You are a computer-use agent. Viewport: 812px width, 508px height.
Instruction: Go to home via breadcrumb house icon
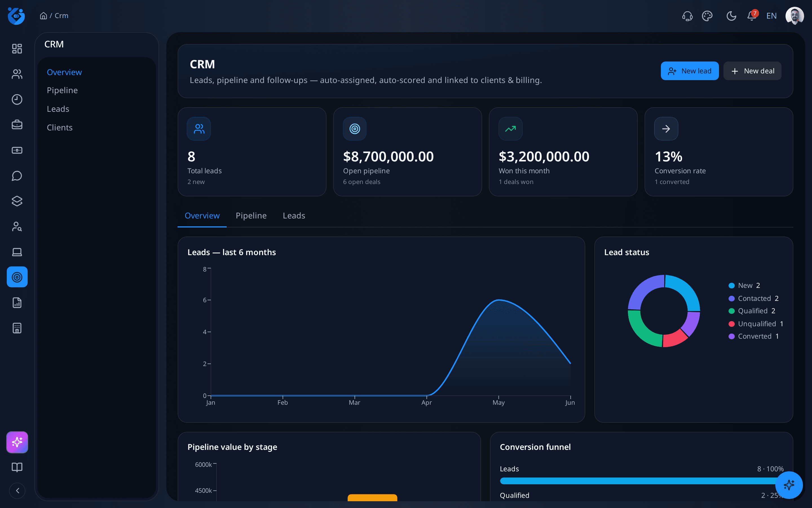[43, 16]
